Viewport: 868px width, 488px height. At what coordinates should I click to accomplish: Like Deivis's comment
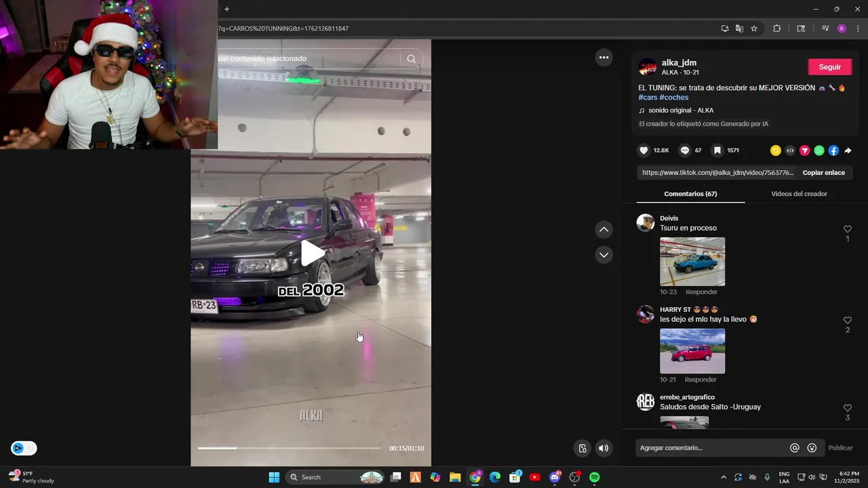pyautogui.click(x=847, y=229)
